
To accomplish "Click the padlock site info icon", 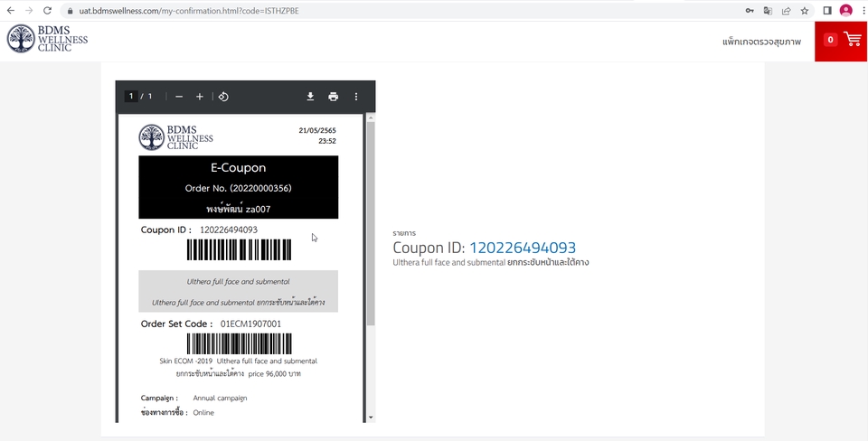I will pos(70,11).
